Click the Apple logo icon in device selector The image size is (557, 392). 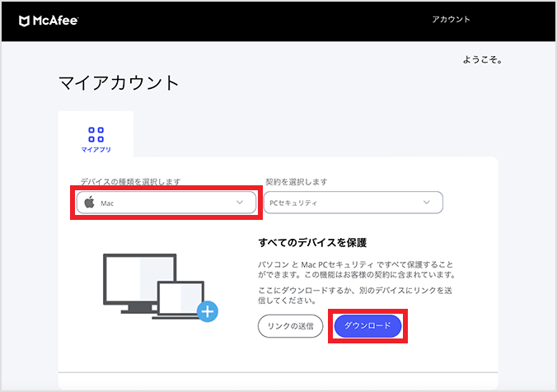tap(90, 203)
